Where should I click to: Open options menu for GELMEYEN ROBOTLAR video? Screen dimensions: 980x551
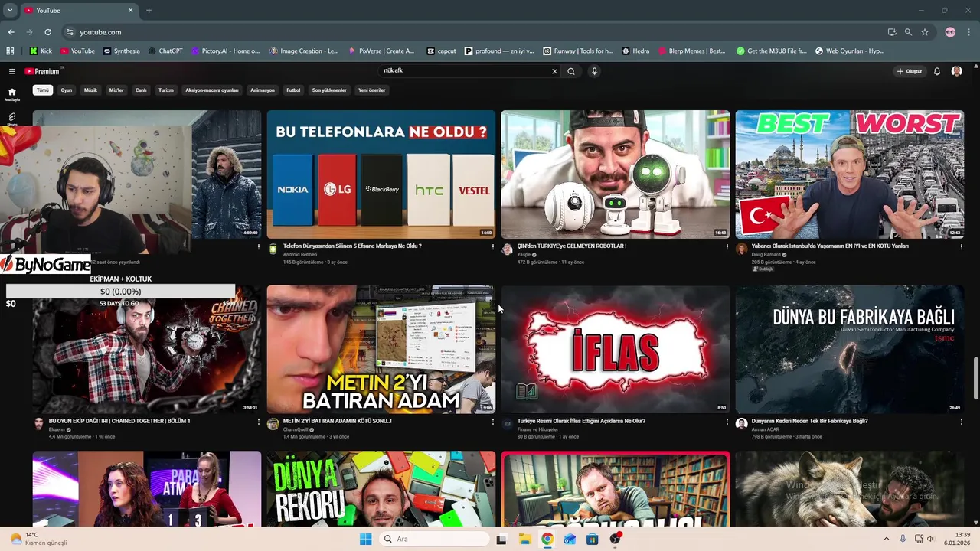727,247
